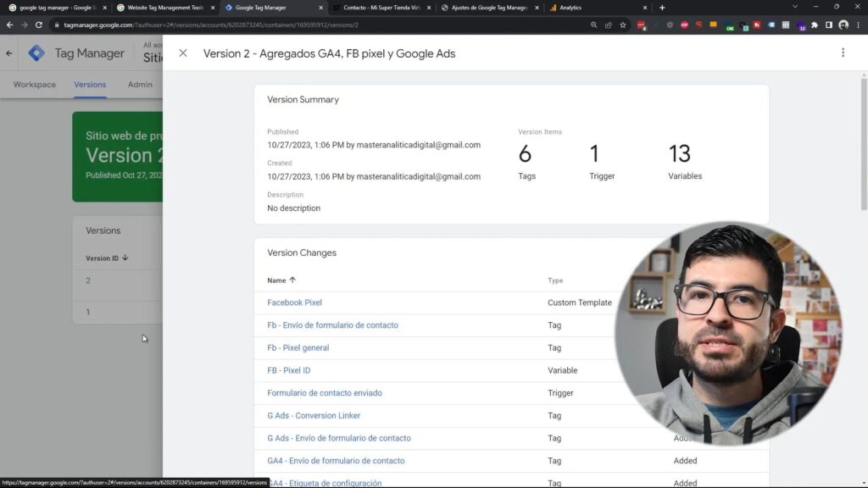Open Formulario de contacto enviado trigger
Image resolution: width=868 pixels, height=488 pixels.
click(325, 393)
